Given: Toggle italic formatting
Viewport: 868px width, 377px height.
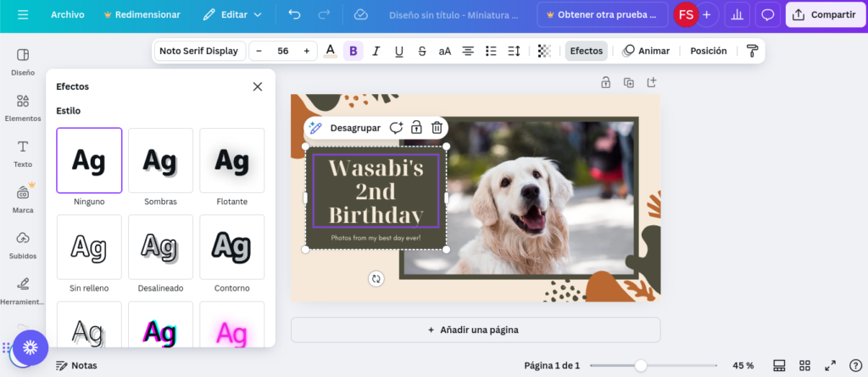Looking at the screenshot, I should (x=376, y=51).
